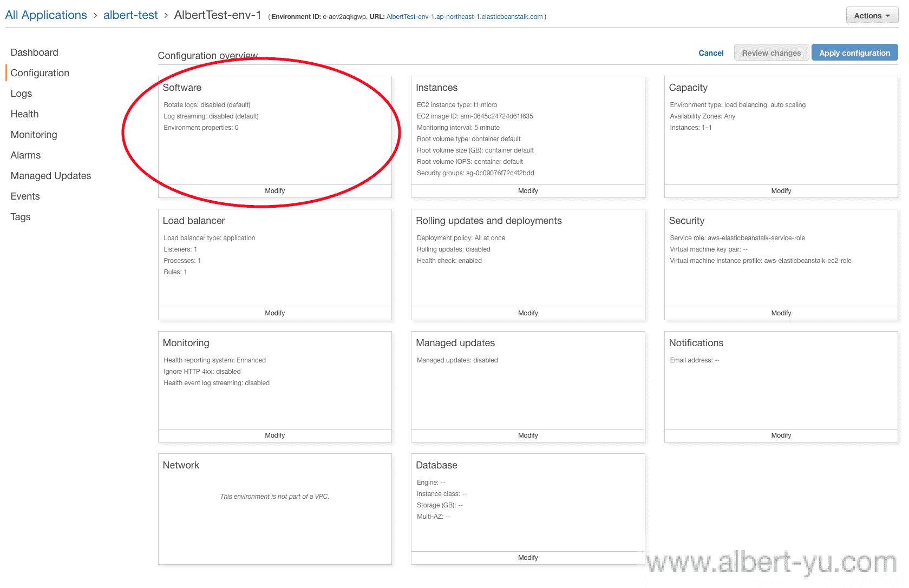Click 'Load balancer type: application' text
Image resolution: width=909 pixels, height=588 pixels.
[x=209, y=238]
